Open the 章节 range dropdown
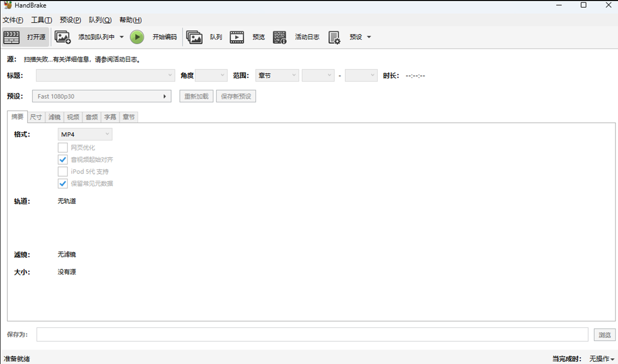Viewport: 618px width, 364px height. 277,76
